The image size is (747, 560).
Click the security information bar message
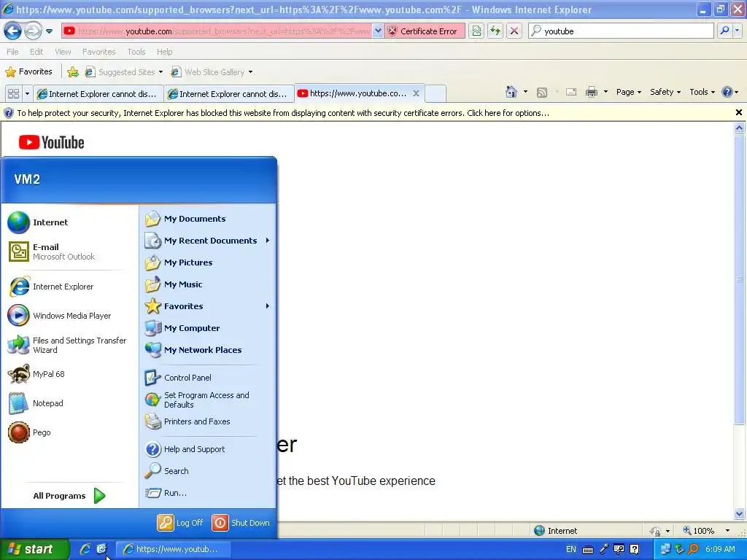pos(283,113)
